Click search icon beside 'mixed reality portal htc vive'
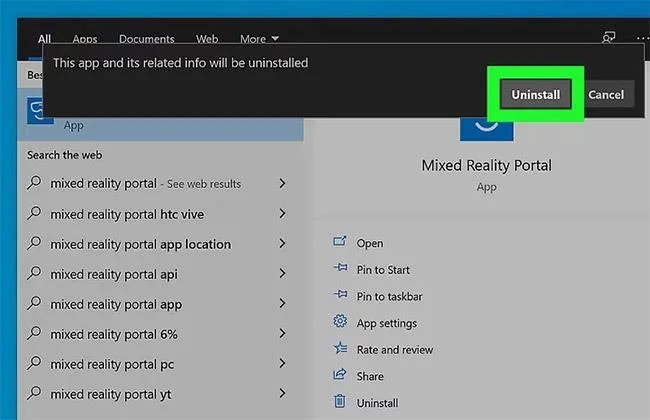The image size is (650, 420). [x=34, y=213]
